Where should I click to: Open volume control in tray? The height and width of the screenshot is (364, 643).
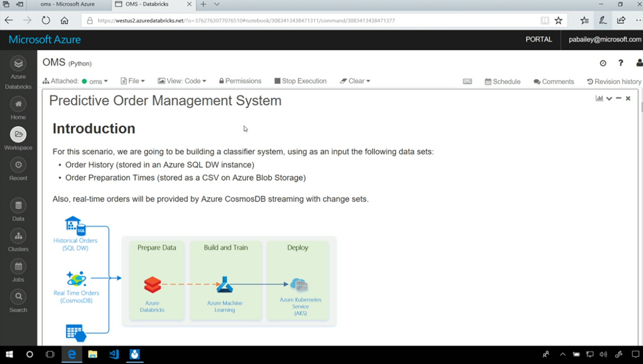603,355
